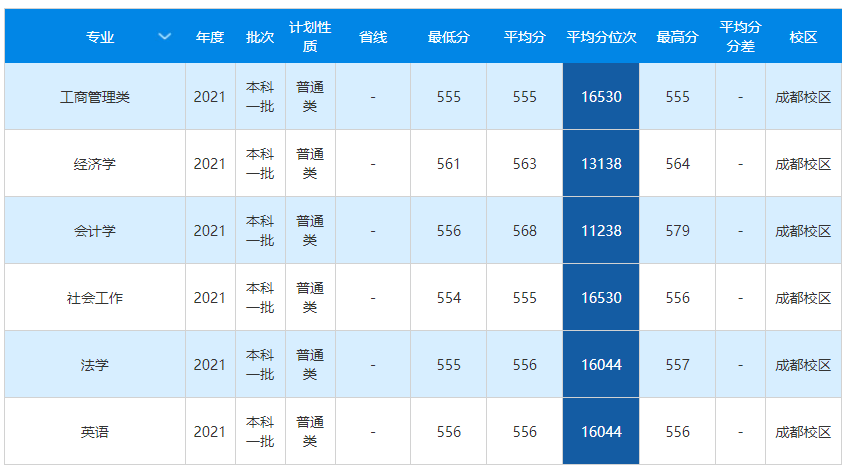Viewport: 850px width, 472px height.
Task: Select the 经济学 major cell
Action: [x=95, y=164]
